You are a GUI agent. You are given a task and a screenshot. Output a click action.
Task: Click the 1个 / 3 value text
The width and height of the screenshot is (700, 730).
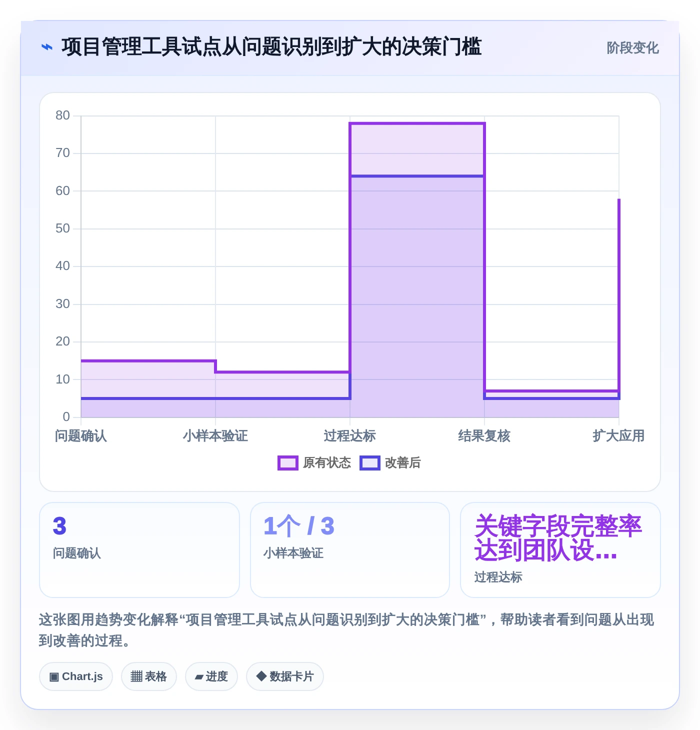299,526
